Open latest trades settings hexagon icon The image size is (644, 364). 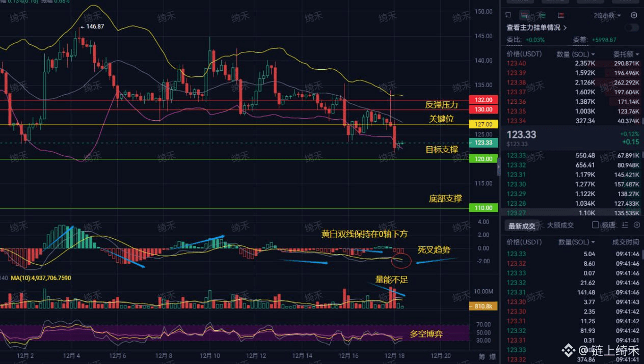(637, 225)
